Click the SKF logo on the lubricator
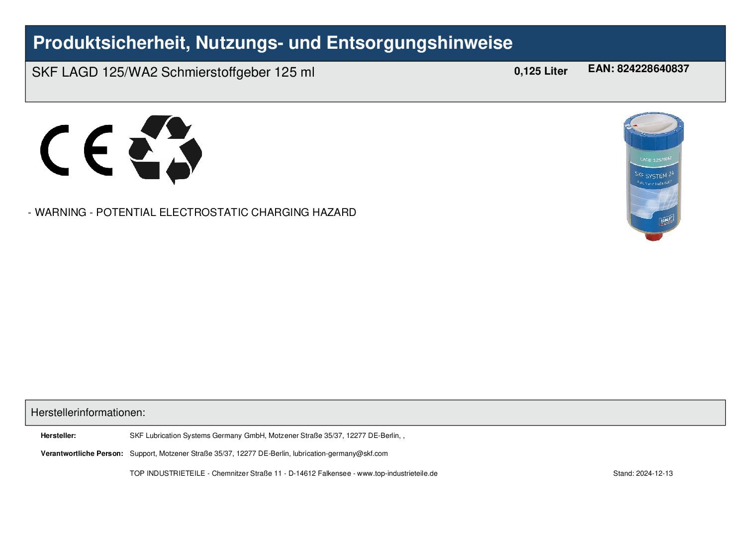756x535 pixels. [665, 218]
